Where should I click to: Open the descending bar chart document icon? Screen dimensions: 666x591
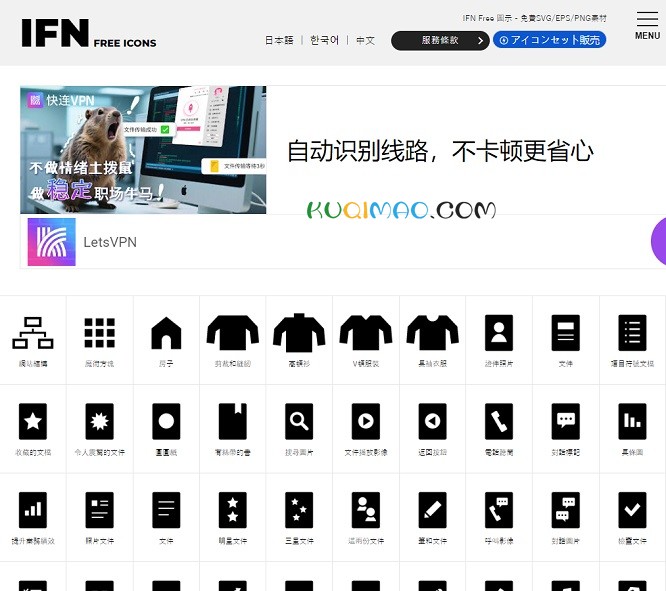pos(632,421)
